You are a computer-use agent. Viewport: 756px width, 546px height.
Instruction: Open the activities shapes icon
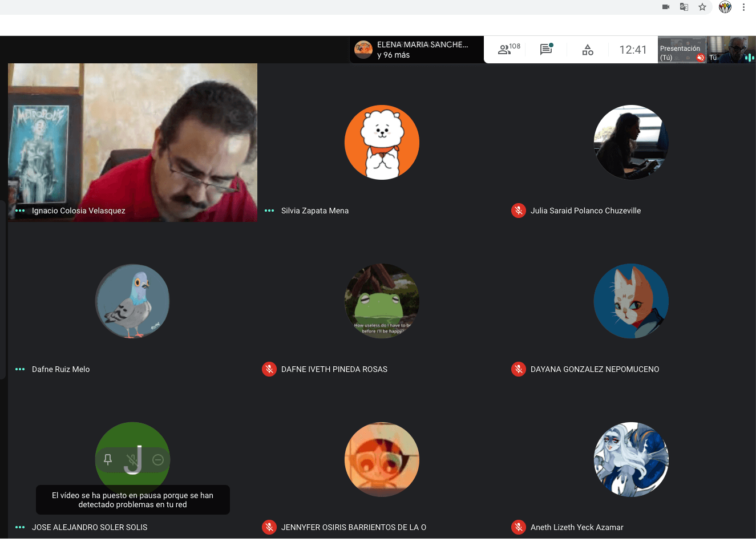click(588, 50)
